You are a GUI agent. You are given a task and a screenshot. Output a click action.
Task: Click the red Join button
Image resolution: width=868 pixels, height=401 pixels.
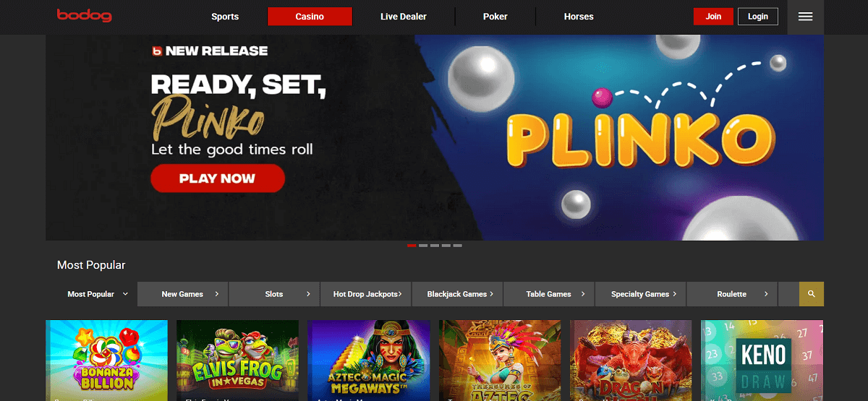pos(713,17)
